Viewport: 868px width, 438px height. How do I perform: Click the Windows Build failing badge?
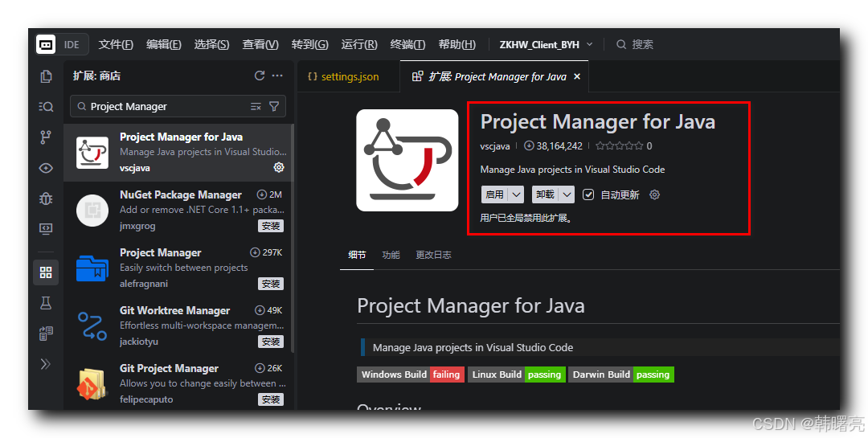click(411, 375)
